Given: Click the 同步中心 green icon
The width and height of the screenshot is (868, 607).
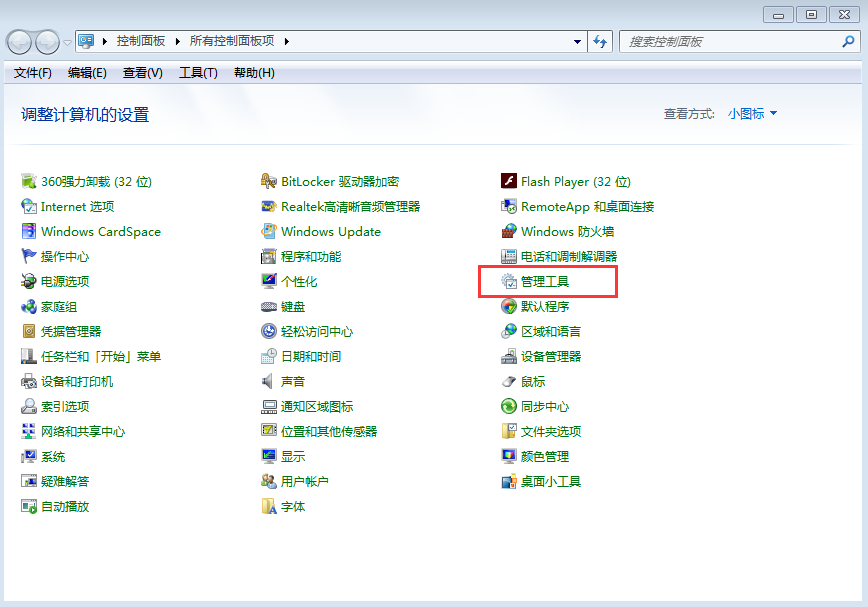Looking at the screenshot, I should click(509, 406).
